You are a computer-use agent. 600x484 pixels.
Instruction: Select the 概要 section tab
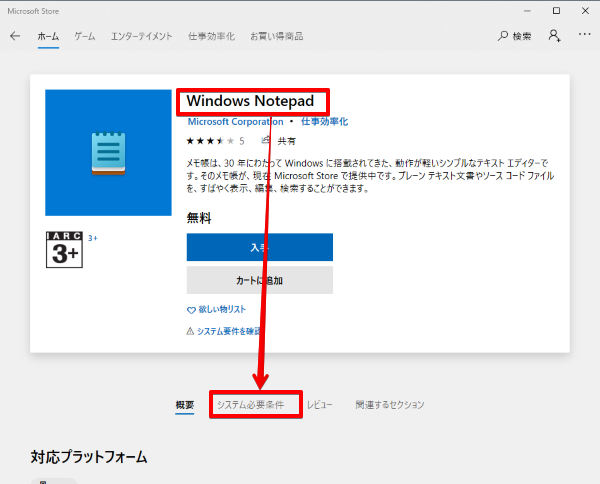point(185,405)
